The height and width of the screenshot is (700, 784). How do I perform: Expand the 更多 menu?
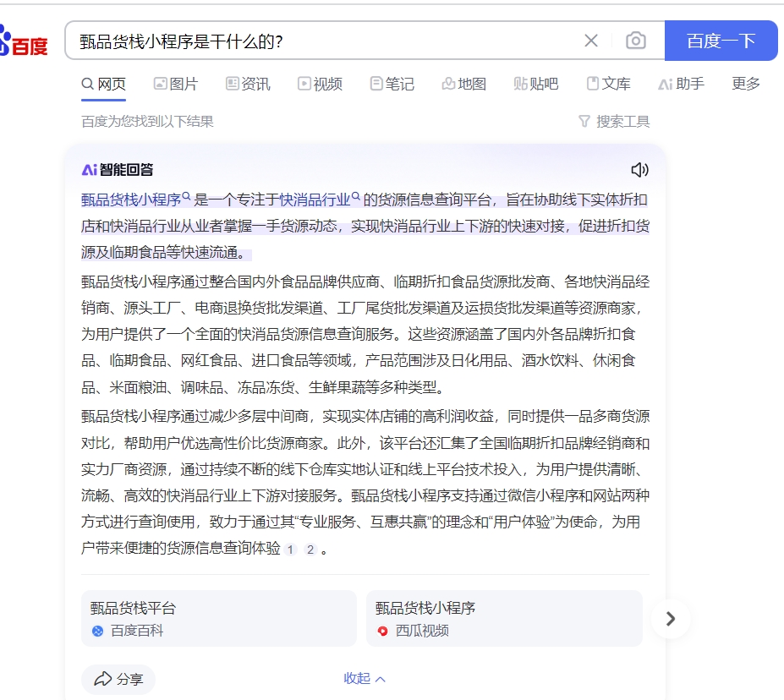(x=745, y=84)
